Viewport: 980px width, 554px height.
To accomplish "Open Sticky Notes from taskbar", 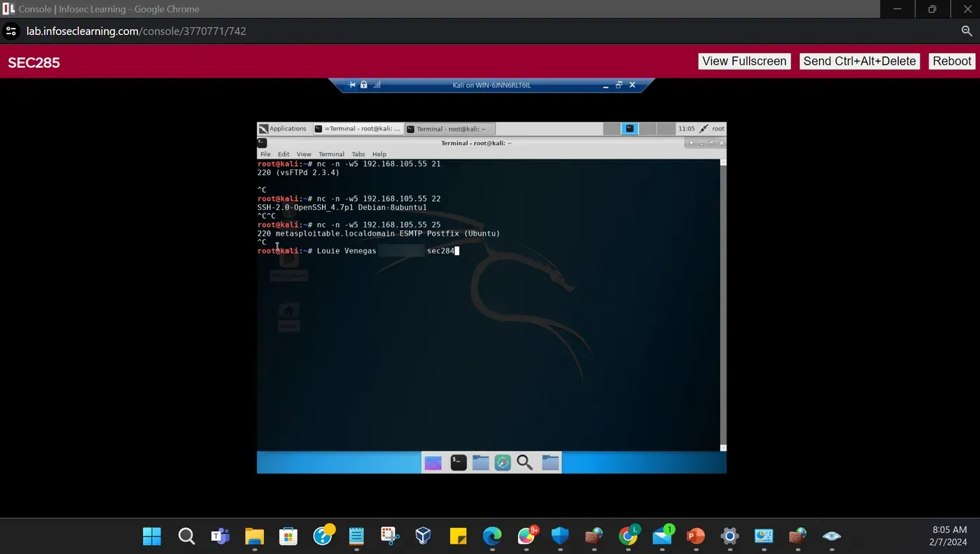I will click(x=458, y=537).
